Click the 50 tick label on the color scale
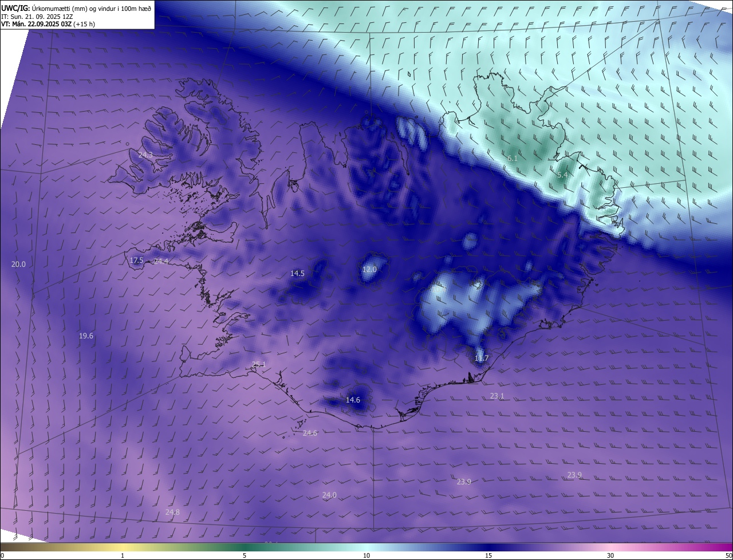Screen dimensions: 733x560 pos(728,555)
